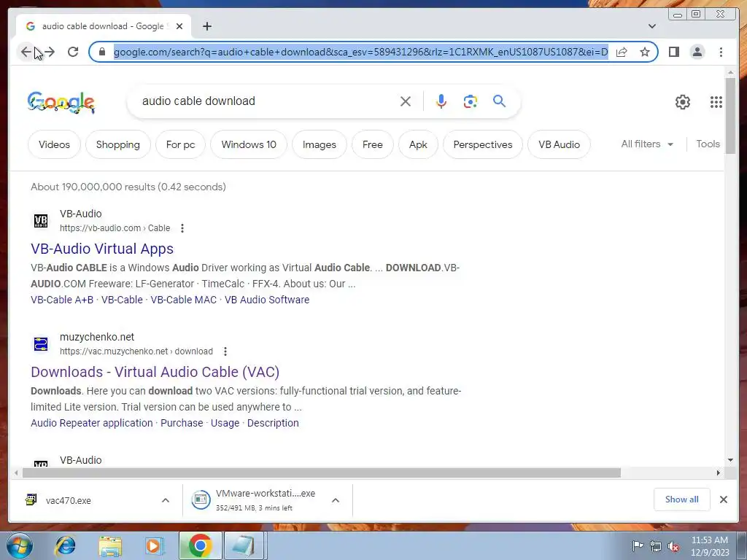The height and width of the screenshot is (560, 747).
Task: Close the downloads bar
Action: click(x=723, y=499)
